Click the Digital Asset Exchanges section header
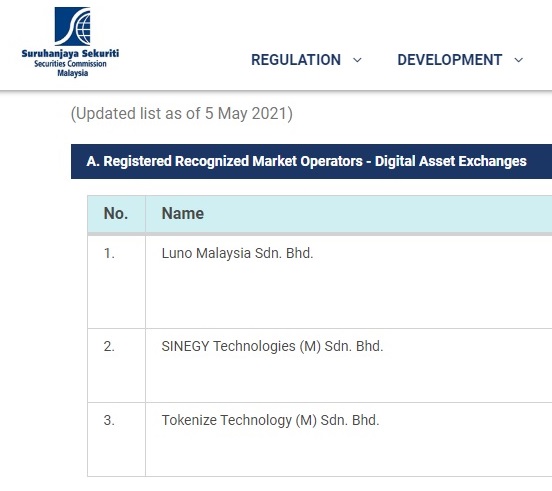 pos(312,161)
